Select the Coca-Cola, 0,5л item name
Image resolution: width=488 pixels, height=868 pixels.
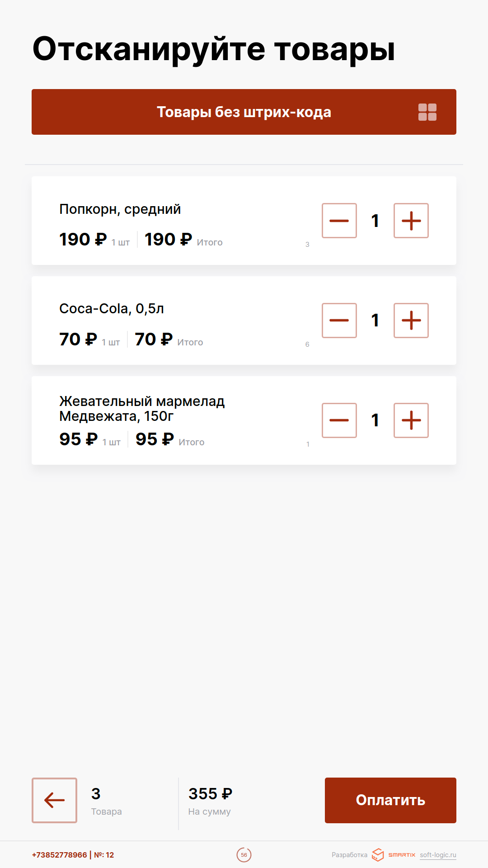click(112, 309)
